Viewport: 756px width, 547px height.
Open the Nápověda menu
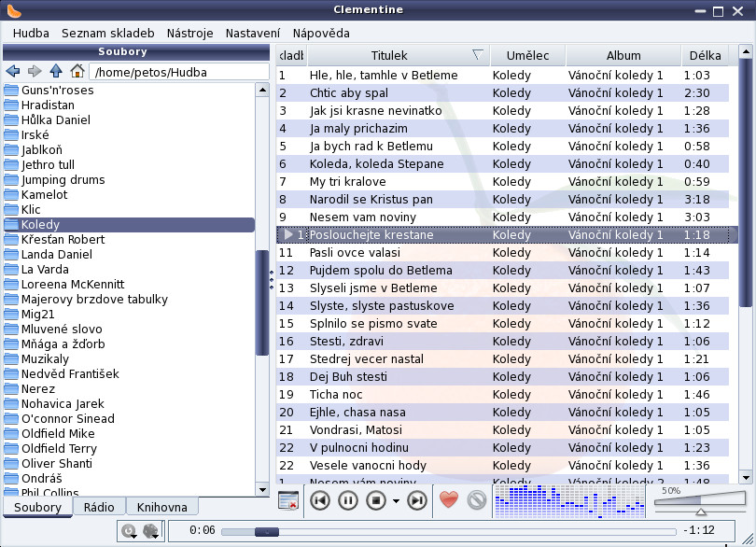(x=321, y=34)
